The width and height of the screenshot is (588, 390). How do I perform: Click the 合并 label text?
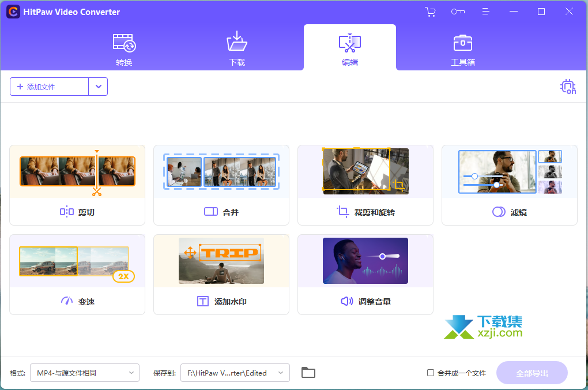(x=231, y=212)
